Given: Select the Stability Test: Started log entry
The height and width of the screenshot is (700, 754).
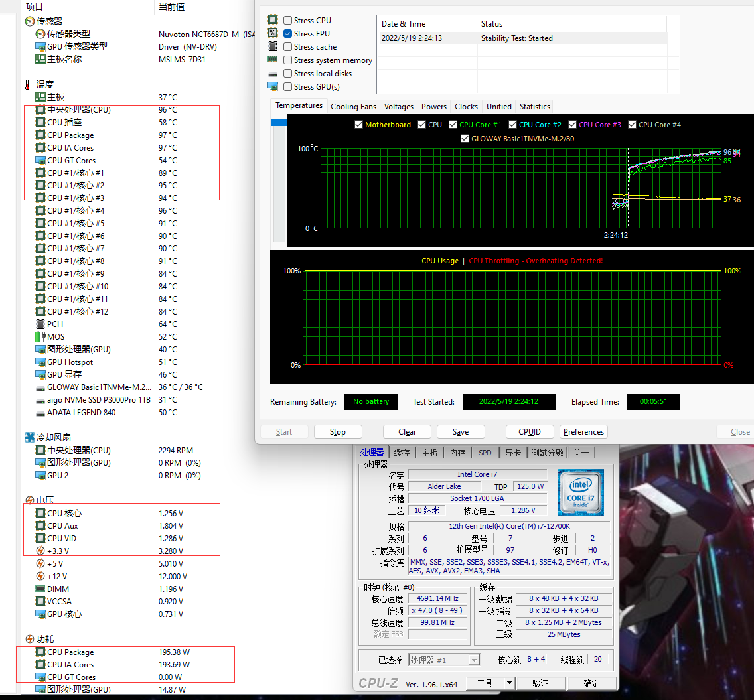Looking at the screenshot, I should click(524, 38).
